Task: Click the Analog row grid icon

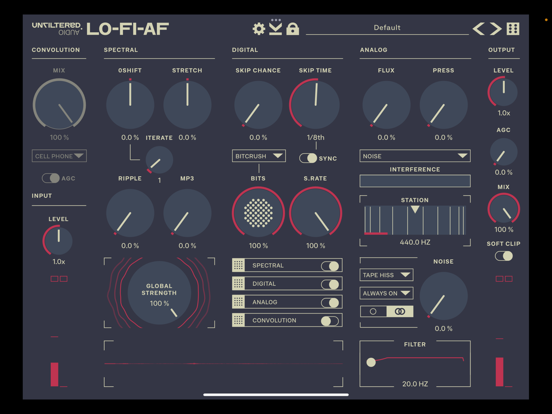Action: point(238,302)
